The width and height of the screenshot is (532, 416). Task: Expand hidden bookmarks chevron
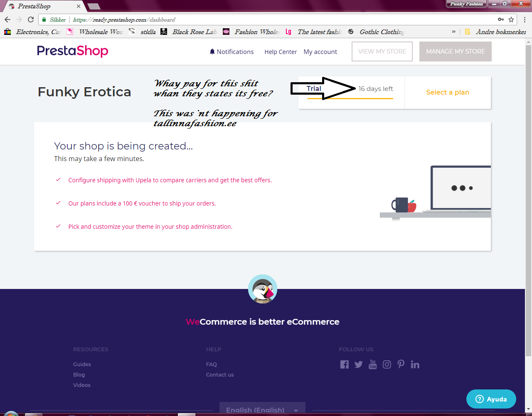pos(453,32)
